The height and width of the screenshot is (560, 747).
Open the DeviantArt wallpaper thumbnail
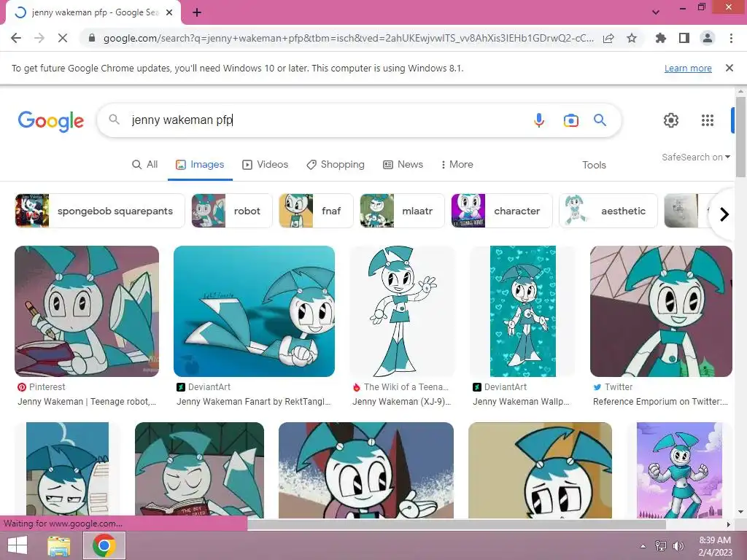522,311
